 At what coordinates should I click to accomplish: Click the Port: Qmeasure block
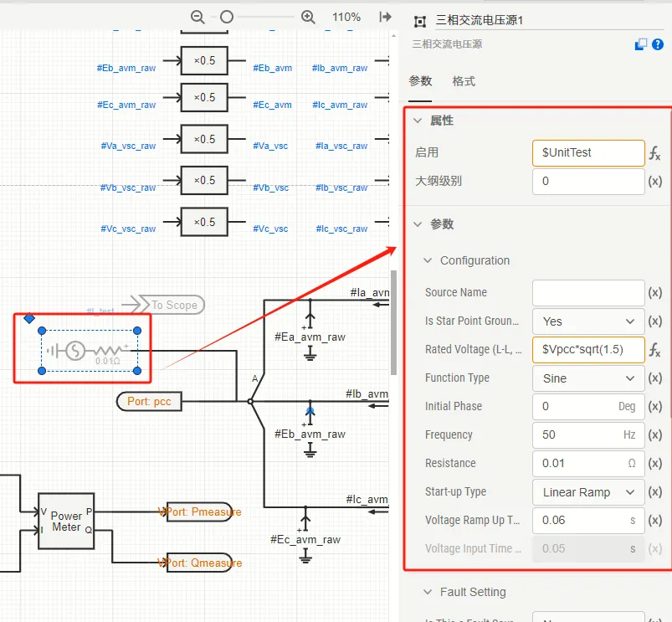coord(200,563)
